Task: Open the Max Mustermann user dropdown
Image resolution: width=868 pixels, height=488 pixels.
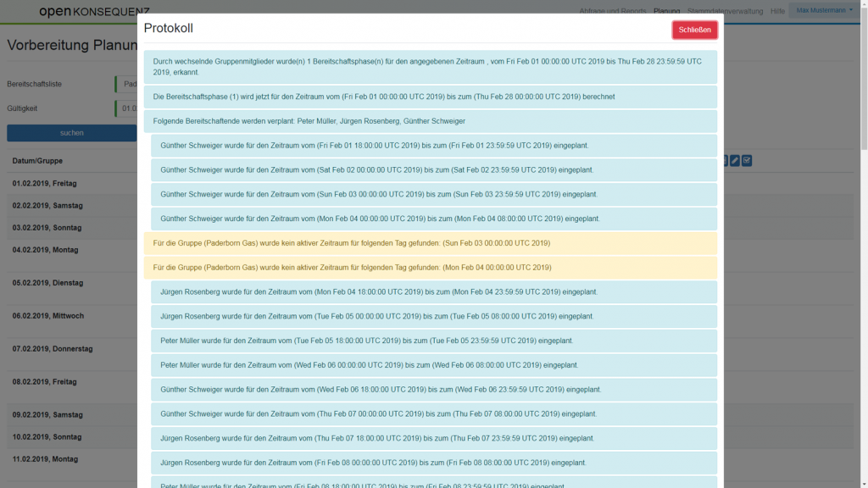Action: pyautogui.click(x=824, y=10)
